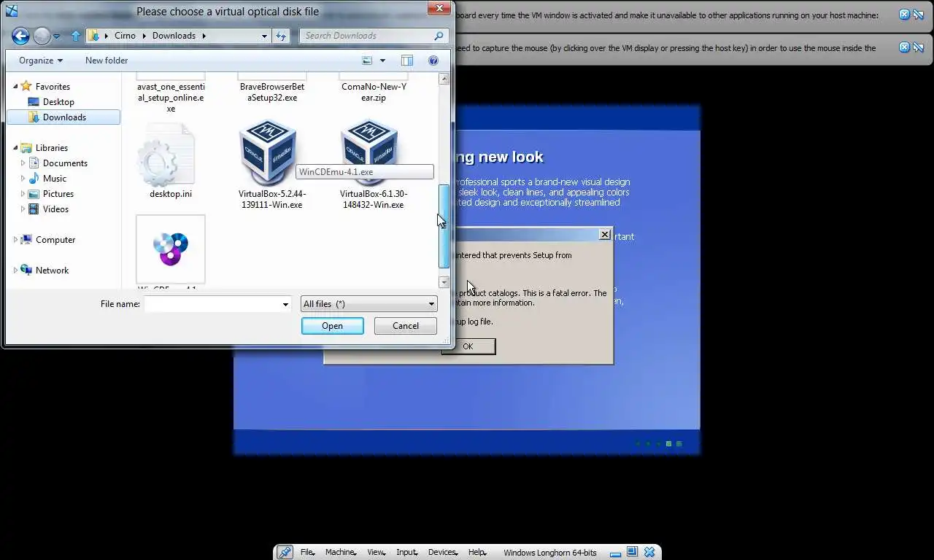Expand the Network tree node
The width and height of the screenshot is (934, 560).
(15, 270)
